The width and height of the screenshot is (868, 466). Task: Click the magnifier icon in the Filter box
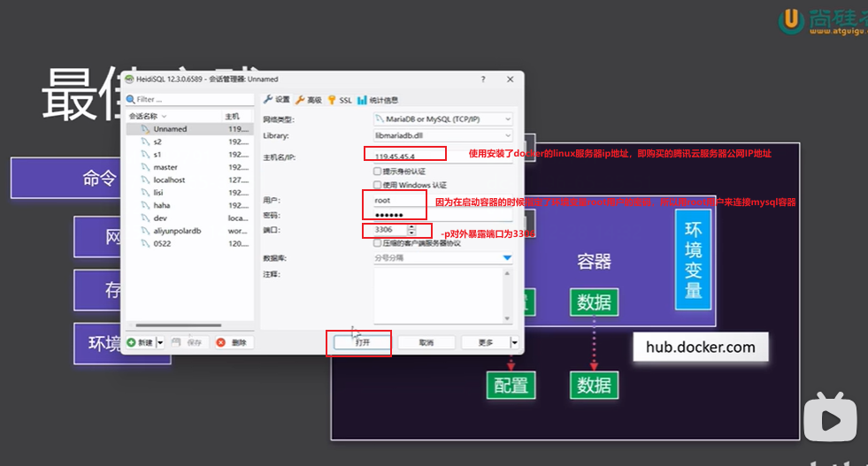click(x=131, y=100)
